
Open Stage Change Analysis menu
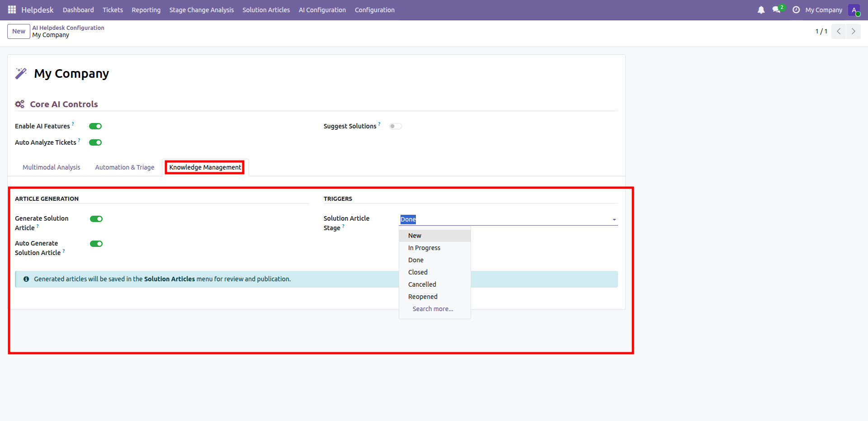click(x=202, y=10)
